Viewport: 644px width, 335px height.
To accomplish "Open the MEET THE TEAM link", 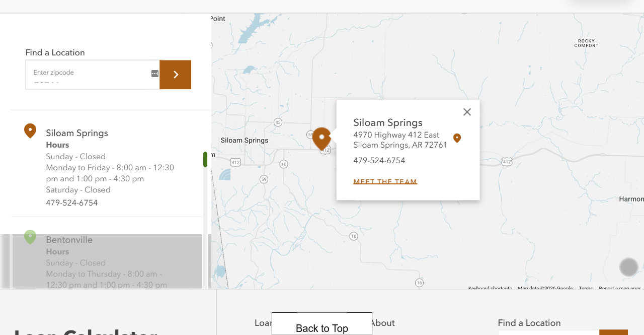I will point(385,182).
